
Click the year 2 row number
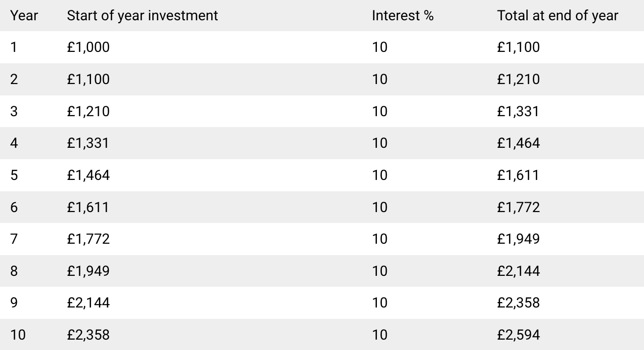click(14, 79)
